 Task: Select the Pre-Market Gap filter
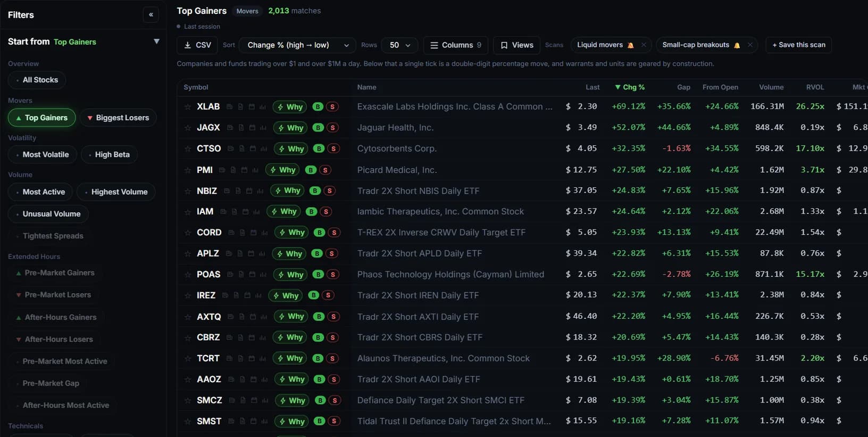click(x=48, y=383)
